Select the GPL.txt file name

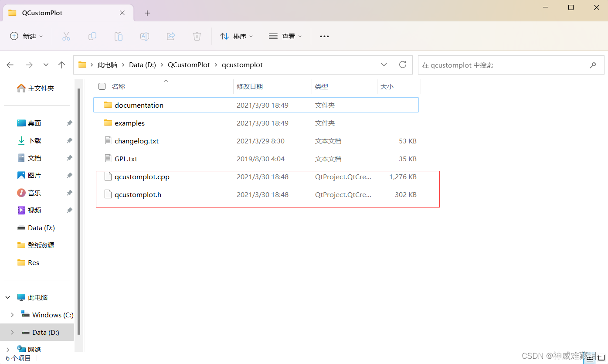pyautogui.click(x=126, y=159)
